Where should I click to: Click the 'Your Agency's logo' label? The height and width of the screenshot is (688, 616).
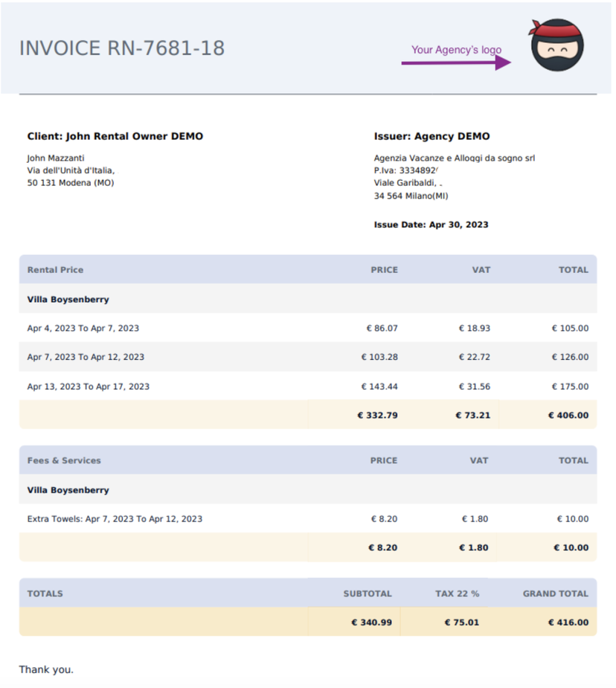456,50
